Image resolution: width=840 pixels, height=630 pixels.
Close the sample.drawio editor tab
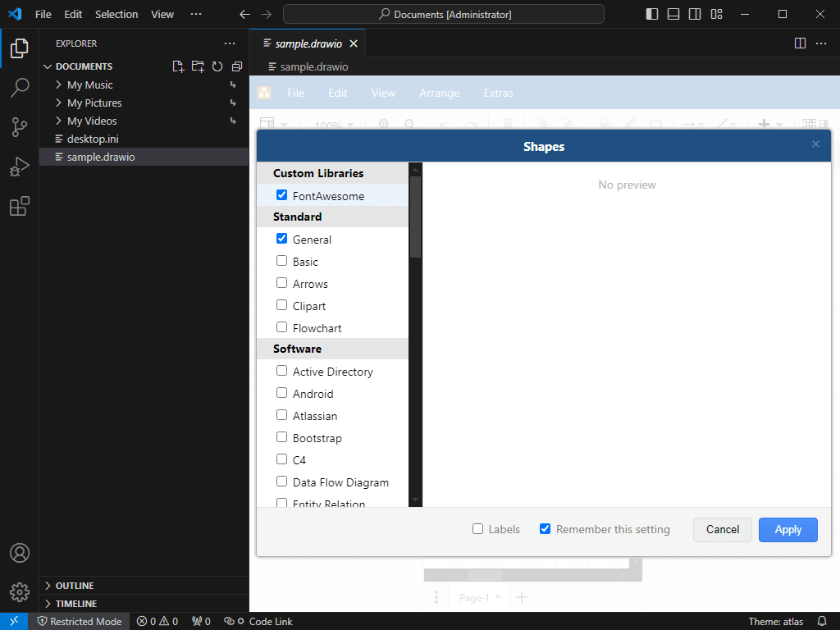pyautogui.click(x=354, y=44)
